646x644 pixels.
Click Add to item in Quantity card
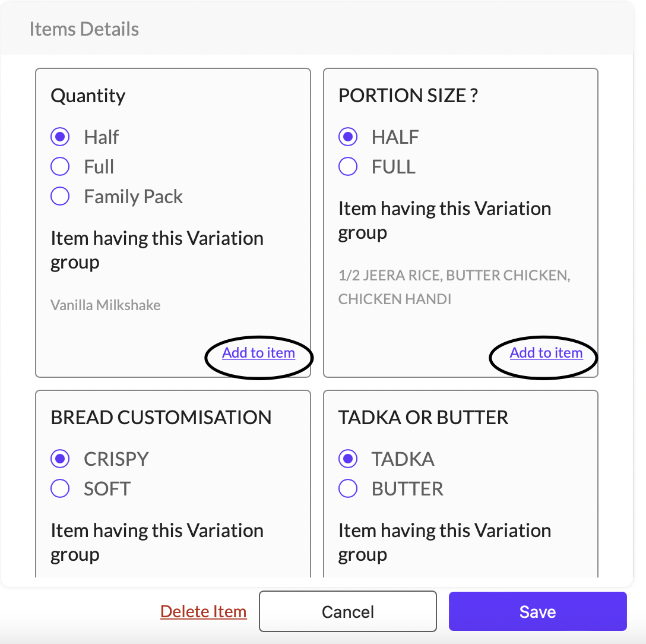258,353
